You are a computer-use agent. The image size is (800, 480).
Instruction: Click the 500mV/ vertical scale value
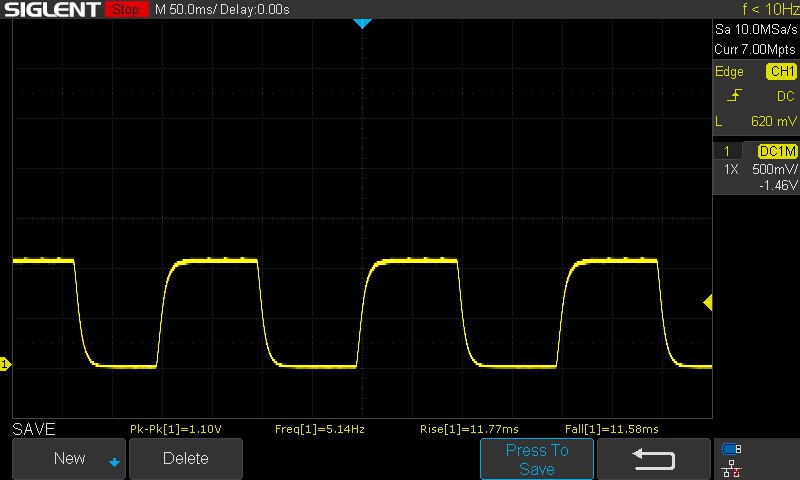774,169
